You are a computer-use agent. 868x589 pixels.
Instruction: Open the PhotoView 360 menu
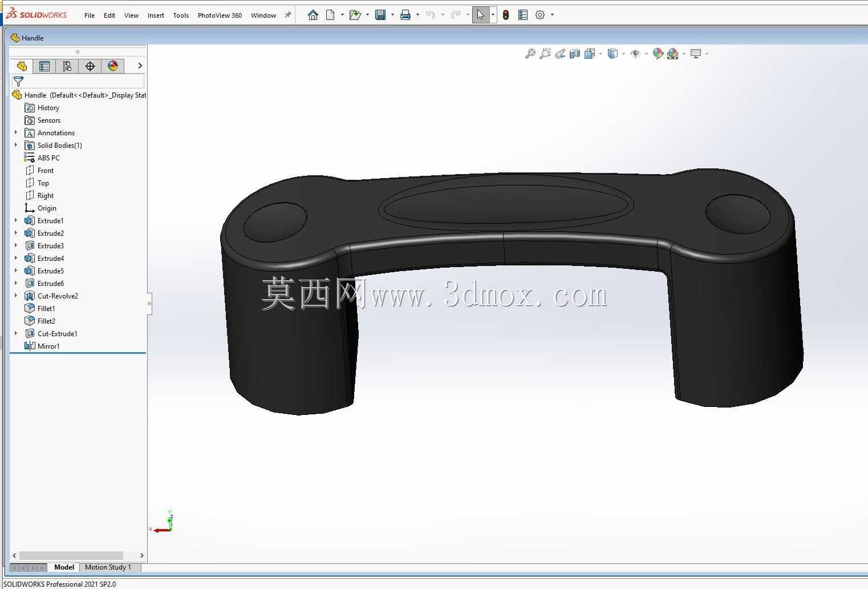tap(220, 15)
